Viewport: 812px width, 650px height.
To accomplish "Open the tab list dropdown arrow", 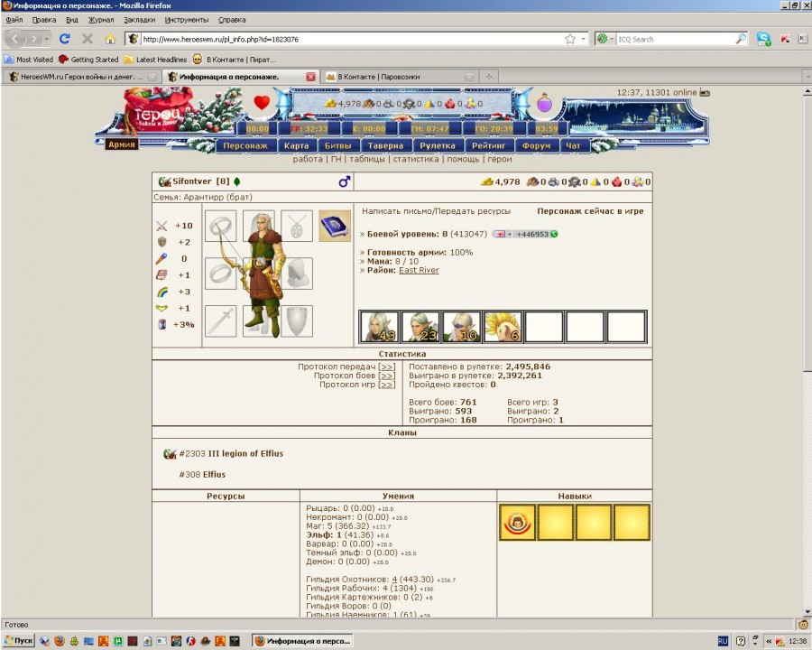I will pos(807,77).
